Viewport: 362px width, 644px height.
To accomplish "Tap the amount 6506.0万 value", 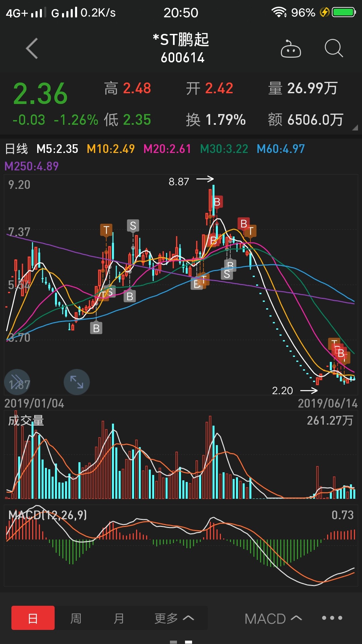I will click(315, 120).
